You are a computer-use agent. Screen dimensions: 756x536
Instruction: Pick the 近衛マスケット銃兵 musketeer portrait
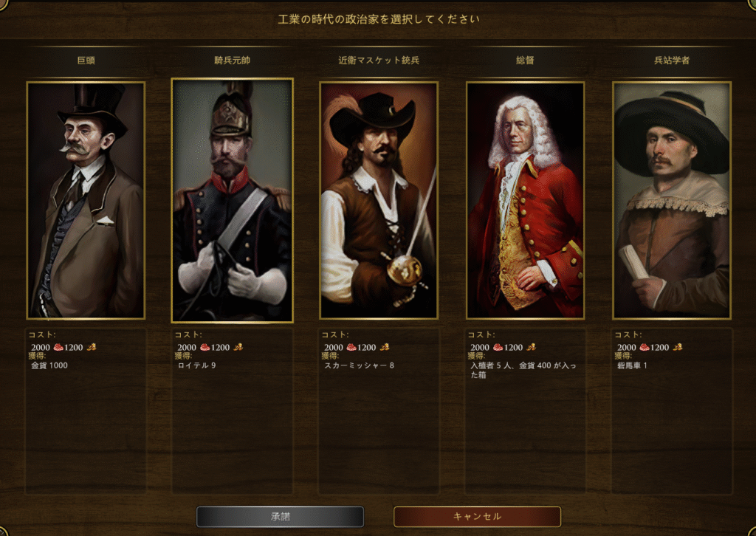(x=379, y=201)
